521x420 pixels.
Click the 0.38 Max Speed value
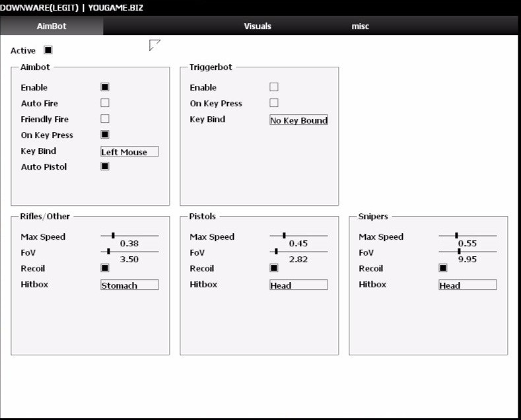tap(129, 244)
